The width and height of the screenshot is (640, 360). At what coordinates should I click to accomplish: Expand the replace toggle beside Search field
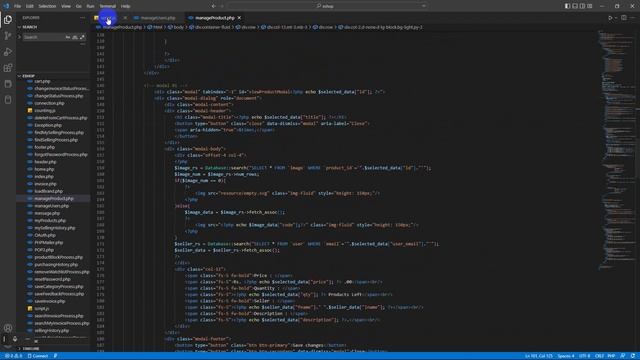coord(19,37)
